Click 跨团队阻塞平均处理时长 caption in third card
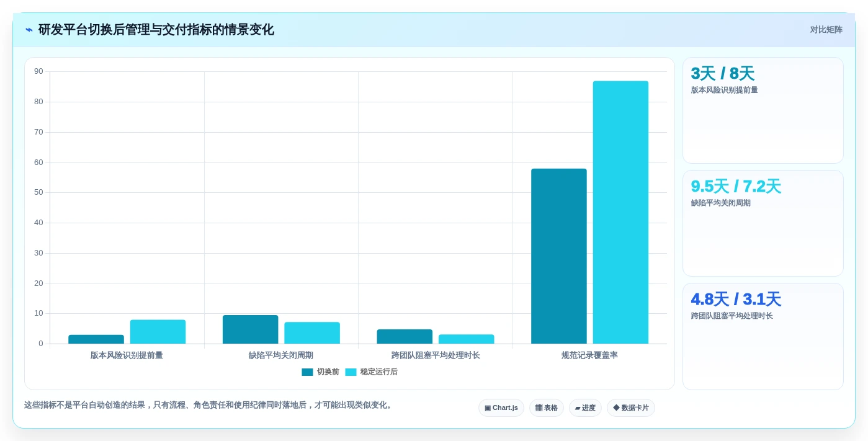Image resolution: width=868 pixels, height=441 pixels. tap(732, 316)
